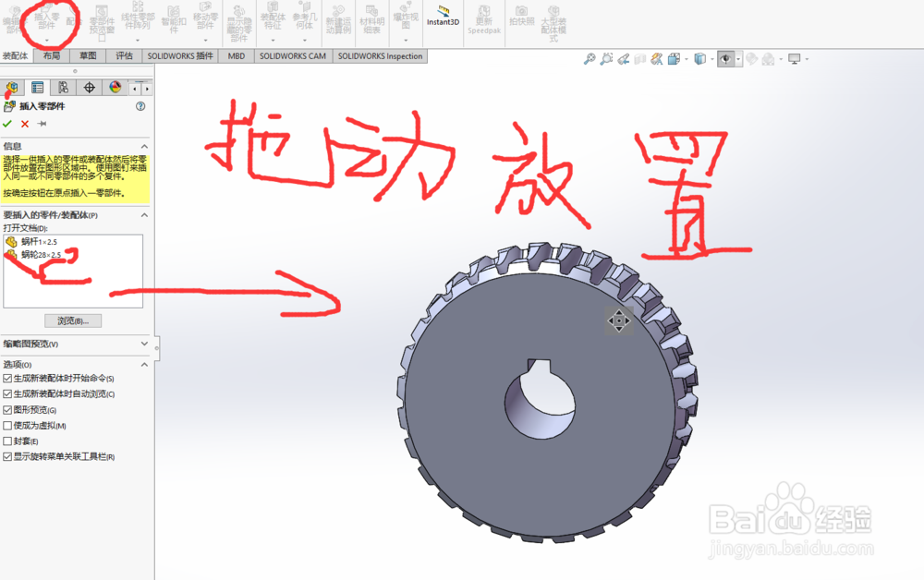Click the Zoom to Fit magnifier icon
This screenshot has width=924, height=580.
point(590,59)
